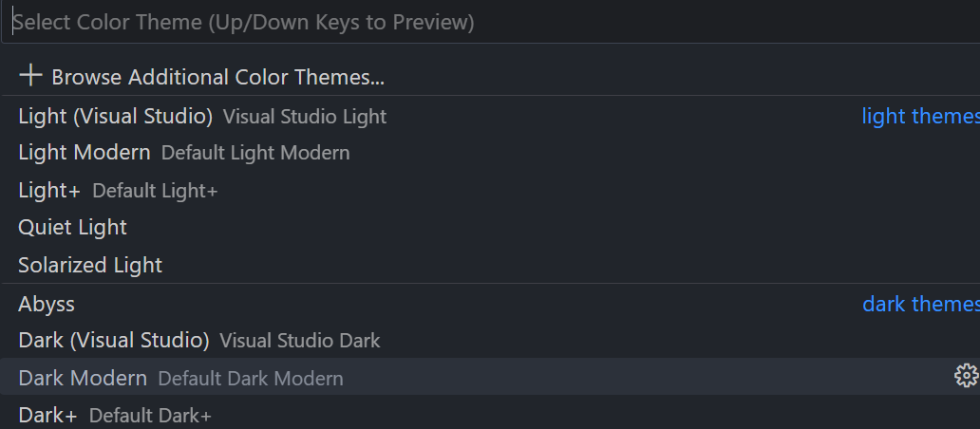Click the "Default Light Modern" description text
This screenshot has height=429, width=980.
point(255,153)
